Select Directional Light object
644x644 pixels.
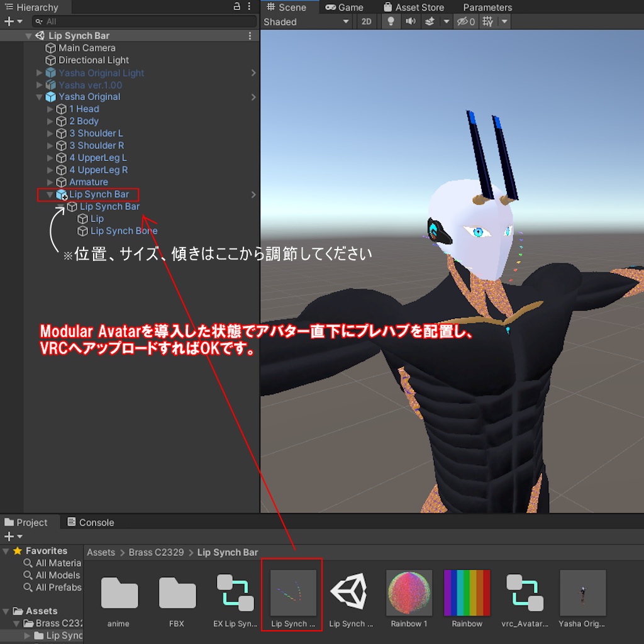93,60
